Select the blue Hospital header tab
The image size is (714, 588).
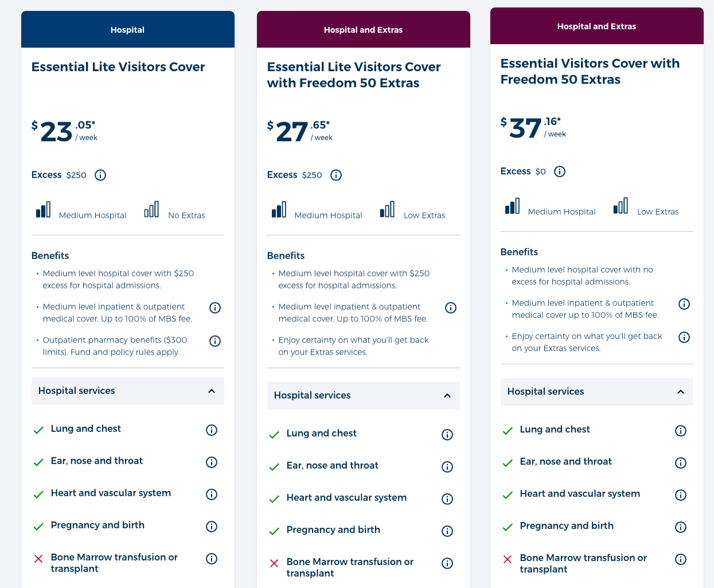[127, 30]
